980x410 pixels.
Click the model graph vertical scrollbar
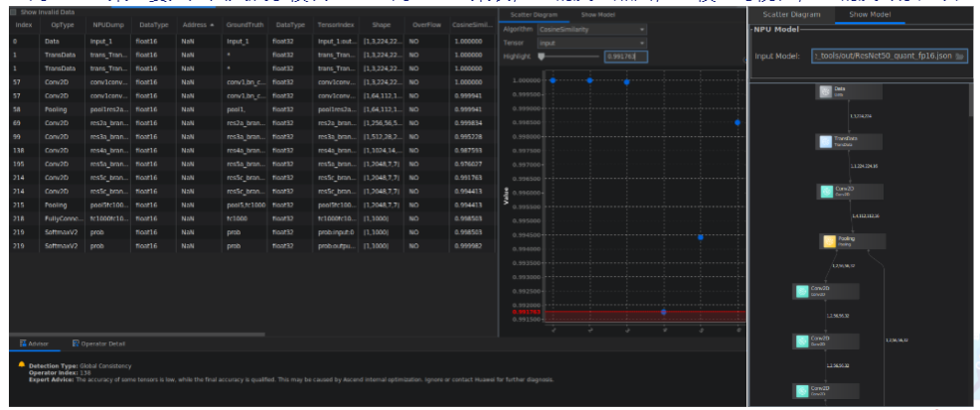tap(971, 100)
